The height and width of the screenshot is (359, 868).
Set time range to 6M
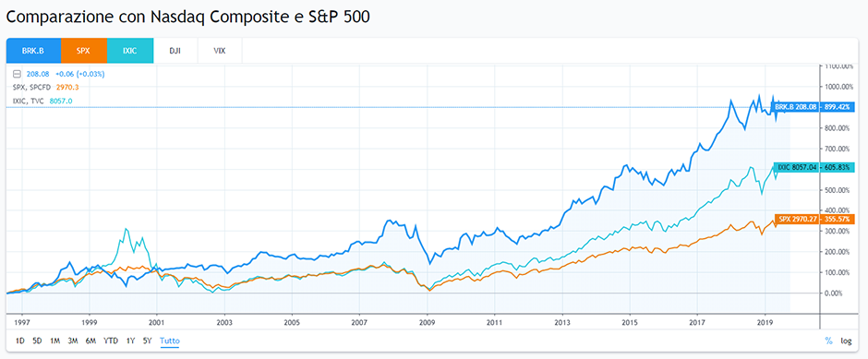point(90,341)
